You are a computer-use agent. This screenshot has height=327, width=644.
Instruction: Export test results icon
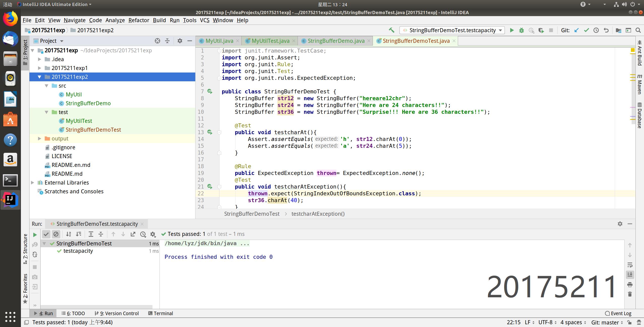click(x=133, y=234)
